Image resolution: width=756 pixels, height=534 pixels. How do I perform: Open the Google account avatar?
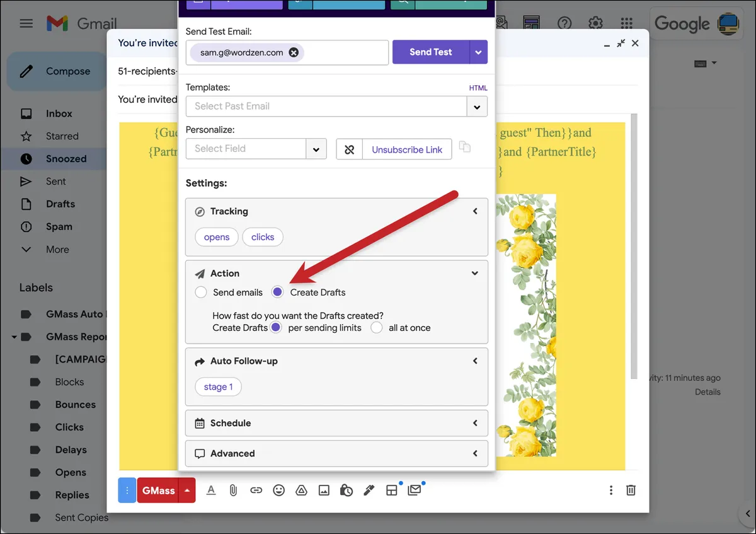click(728, 23)
